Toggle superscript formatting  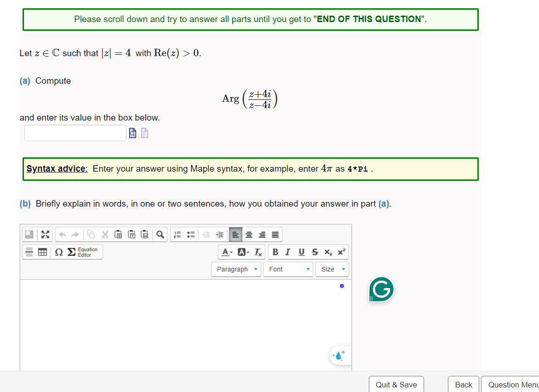[341, 252]
